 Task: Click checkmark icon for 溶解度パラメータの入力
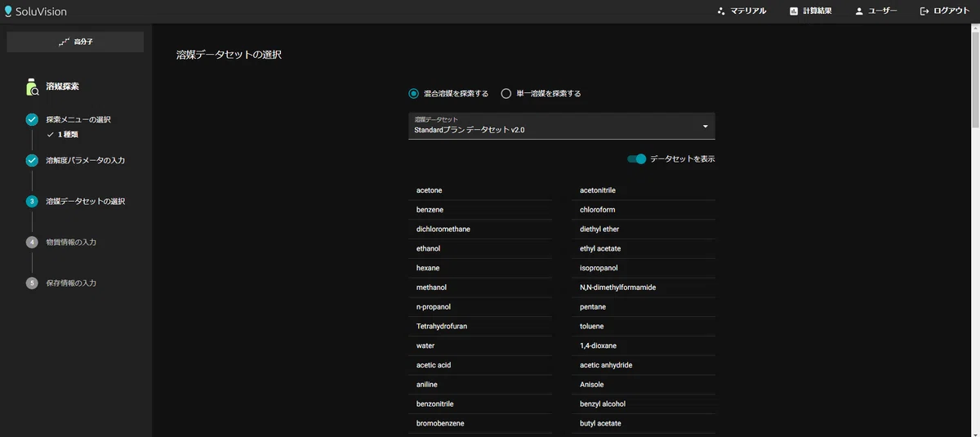[x=32, y=160]
